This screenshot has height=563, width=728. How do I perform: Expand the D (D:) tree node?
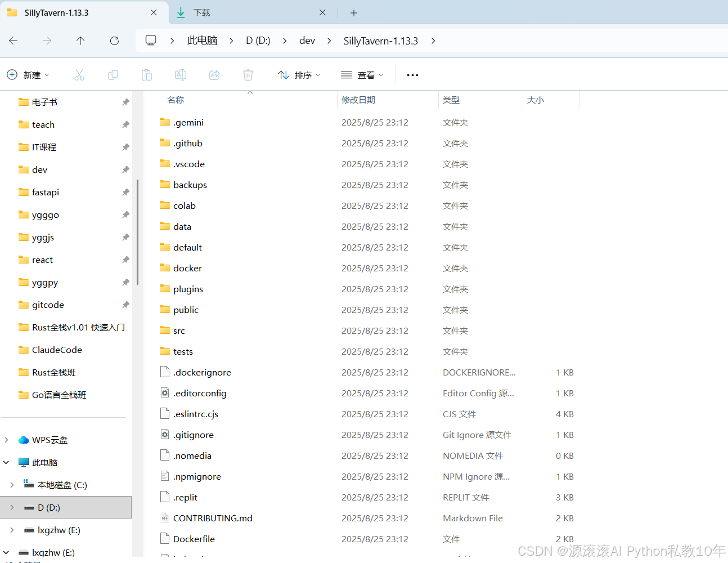pos(12,507)
